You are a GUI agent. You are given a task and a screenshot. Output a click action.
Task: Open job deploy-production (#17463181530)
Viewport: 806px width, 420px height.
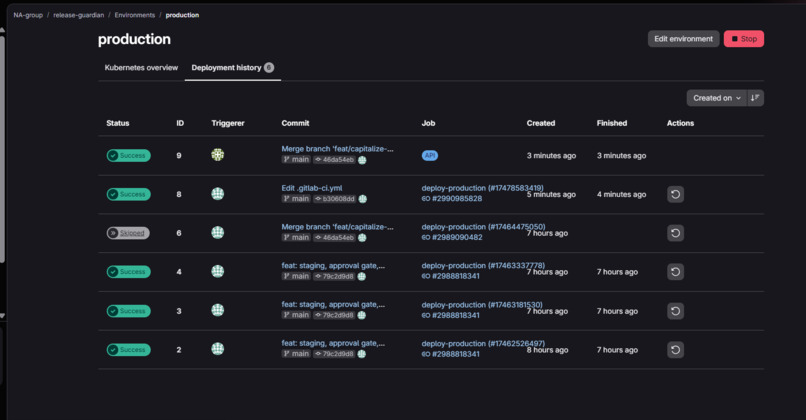(482, 305)
